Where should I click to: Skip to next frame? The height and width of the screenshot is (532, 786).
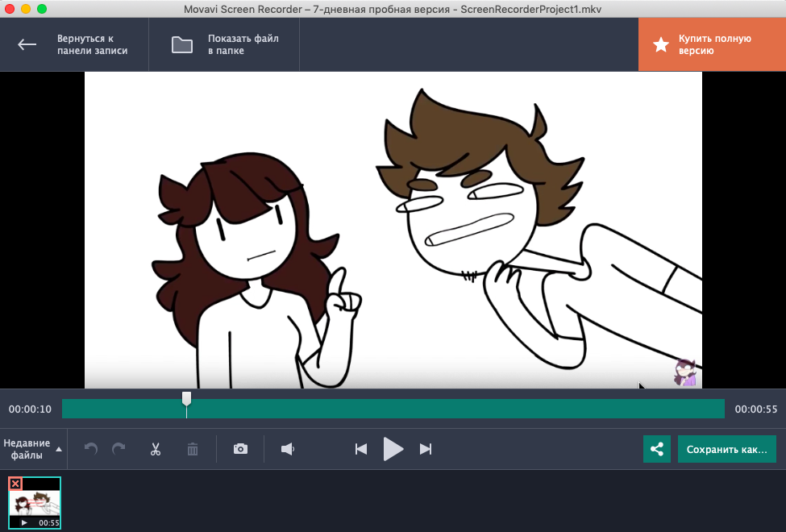426,449
